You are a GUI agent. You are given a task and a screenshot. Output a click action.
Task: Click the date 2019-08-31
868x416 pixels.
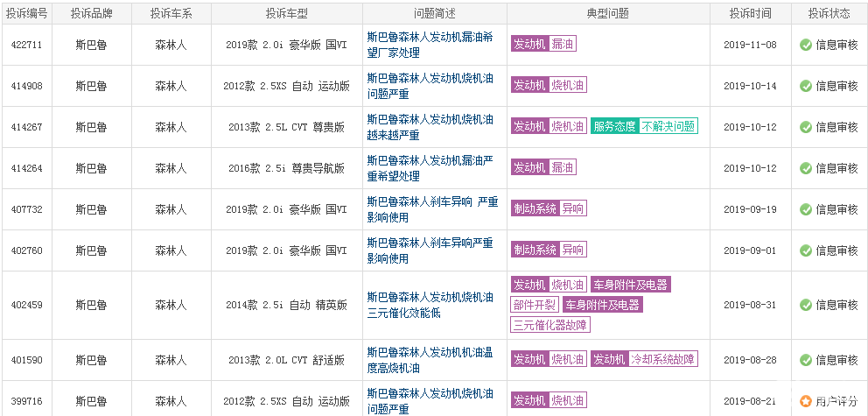750,306
